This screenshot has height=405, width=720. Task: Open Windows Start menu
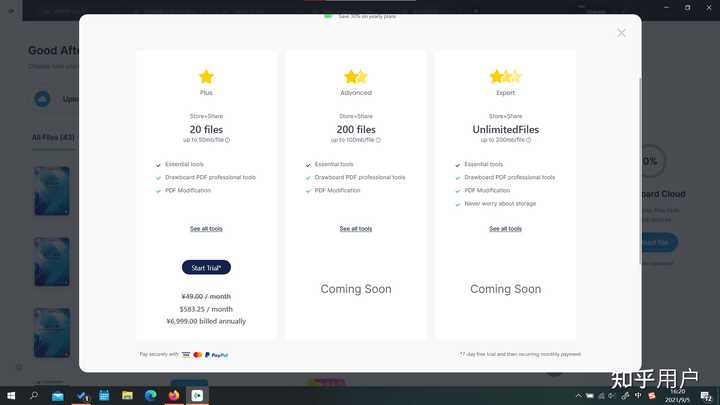pos(11,395)
